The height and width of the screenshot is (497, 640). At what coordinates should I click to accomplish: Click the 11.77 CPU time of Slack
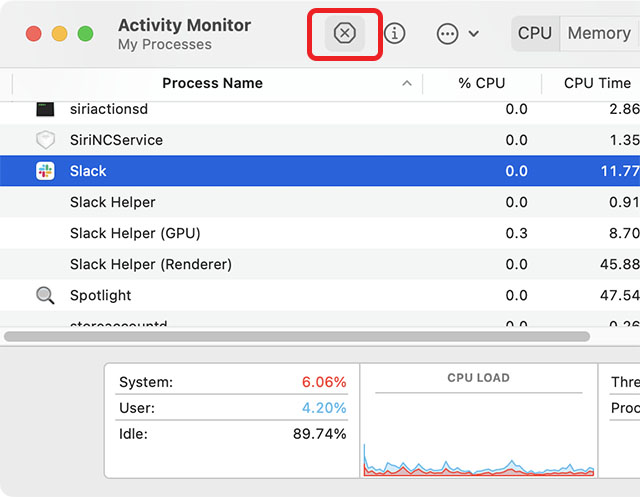point(620,171)
